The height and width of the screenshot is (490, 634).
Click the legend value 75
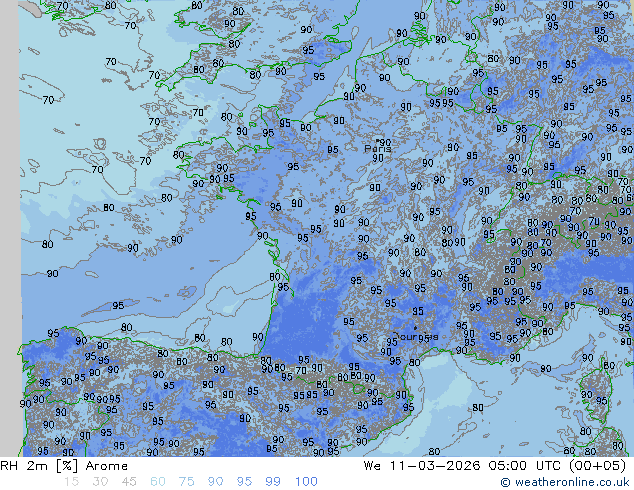(x=186, y=482)
